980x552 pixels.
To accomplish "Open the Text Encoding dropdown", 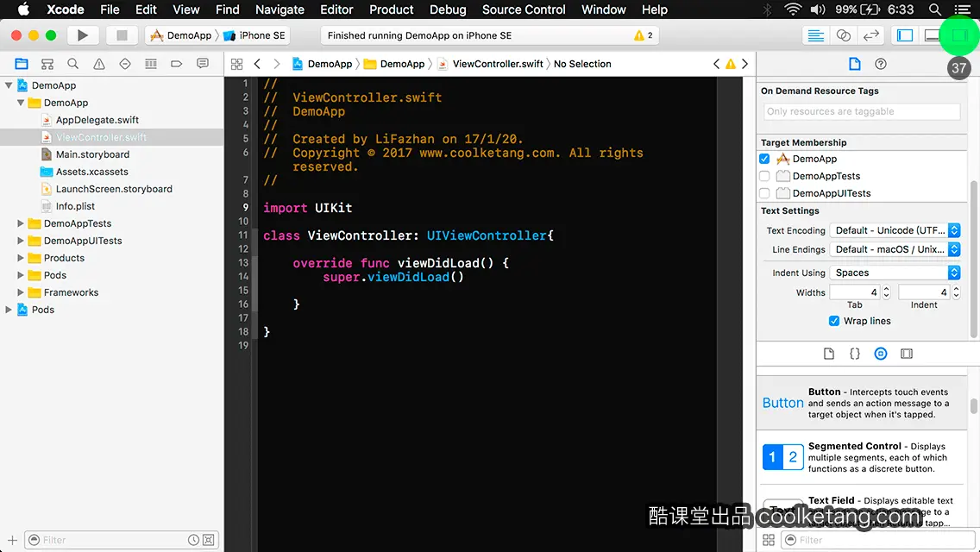I will [x=895, y=230].
